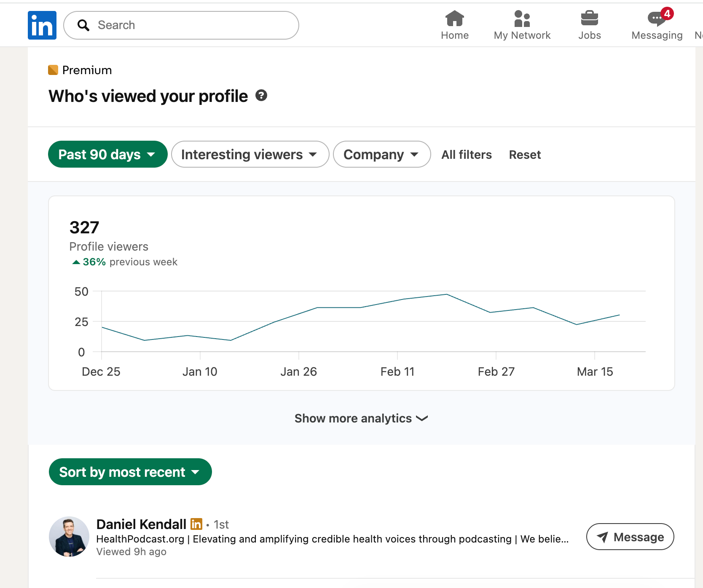Viewport: 703px width, 588px height.
Task: Open the My Network icon
Action: click(x=522, y=19)
